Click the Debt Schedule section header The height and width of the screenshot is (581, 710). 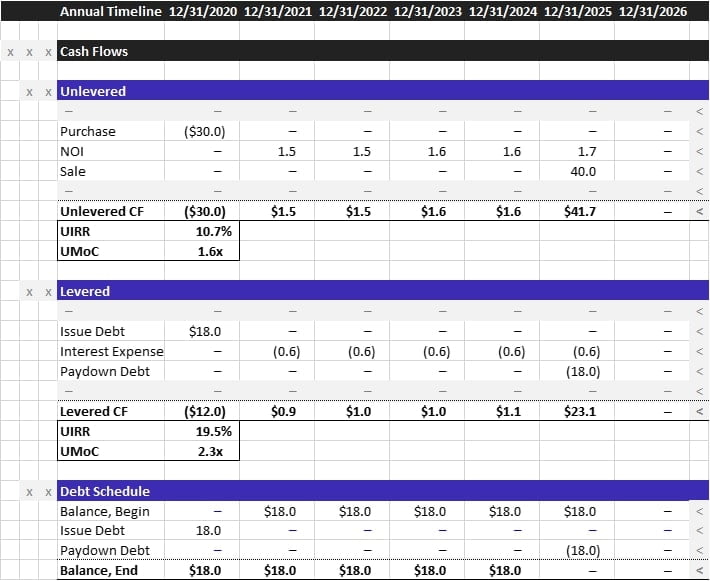(x=383, y=491)
